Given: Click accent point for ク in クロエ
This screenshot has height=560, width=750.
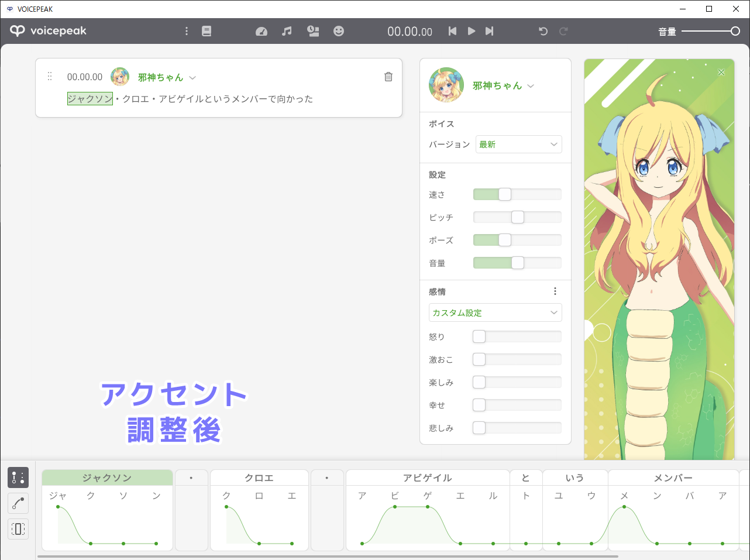Looking at the screenshot, I should pos(226,507).
